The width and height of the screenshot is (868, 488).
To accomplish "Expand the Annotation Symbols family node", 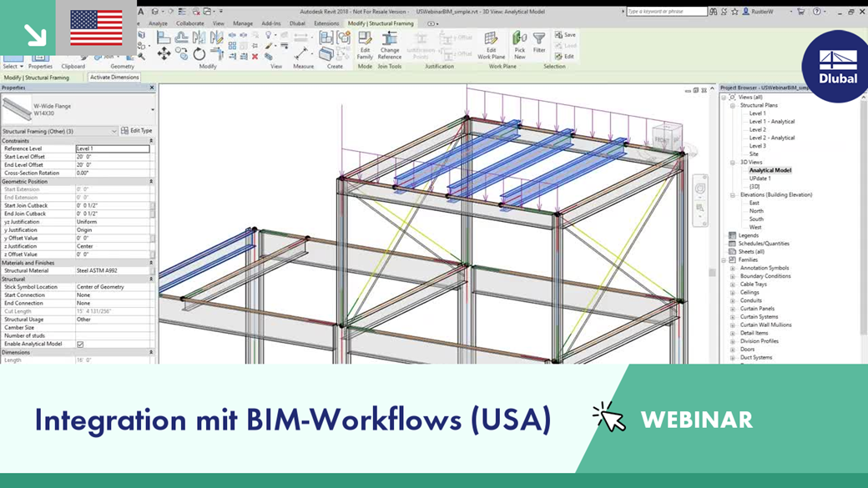I will [x=733, y=268].
